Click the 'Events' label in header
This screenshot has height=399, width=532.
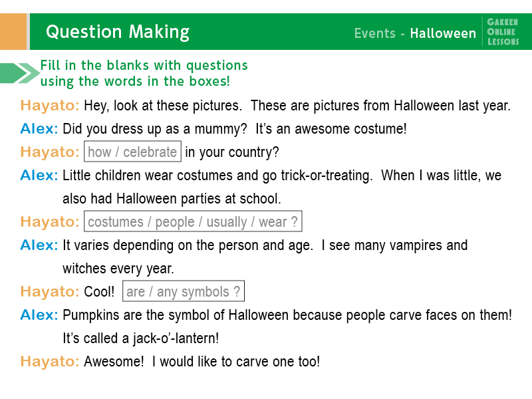[x=375, y=33]
